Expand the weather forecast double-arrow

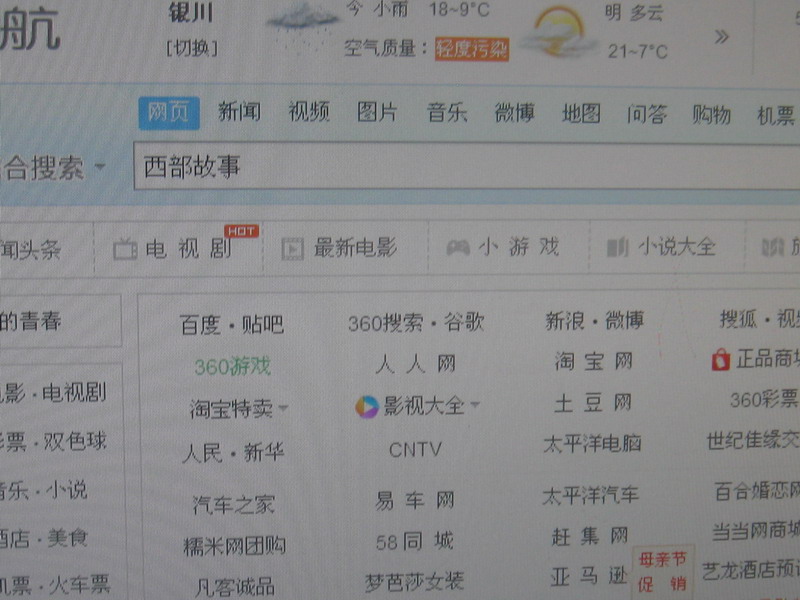click(x=721, y=37)
